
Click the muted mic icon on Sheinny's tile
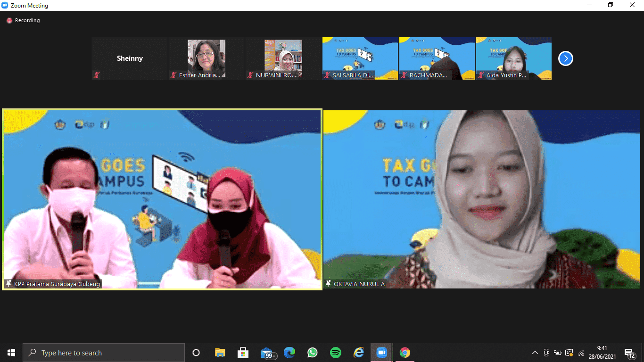pos(97,75)
